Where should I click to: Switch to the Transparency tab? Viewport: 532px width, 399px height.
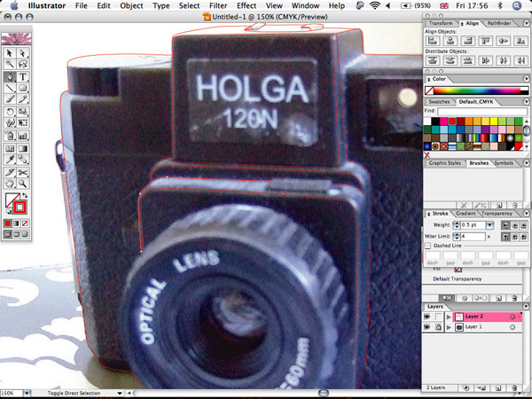pos(497,214)
